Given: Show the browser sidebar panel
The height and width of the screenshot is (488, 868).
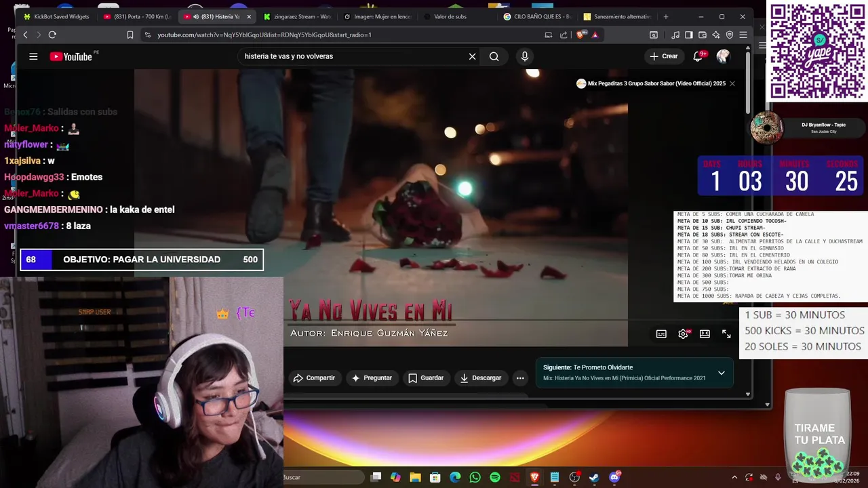Looking at the screenshot, I should 689,35.
